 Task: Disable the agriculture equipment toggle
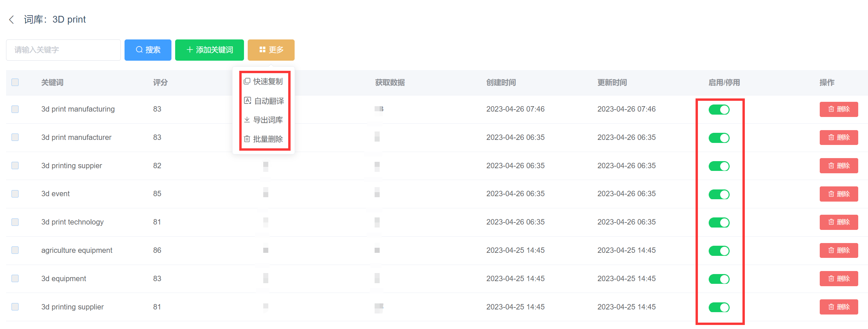[719, 251]
